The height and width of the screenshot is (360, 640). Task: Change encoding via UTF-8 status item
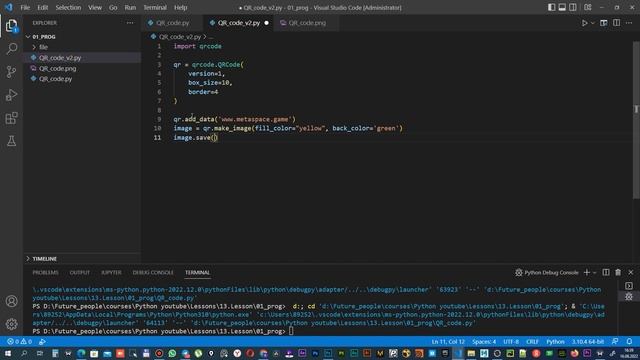(x=511, y=342)
